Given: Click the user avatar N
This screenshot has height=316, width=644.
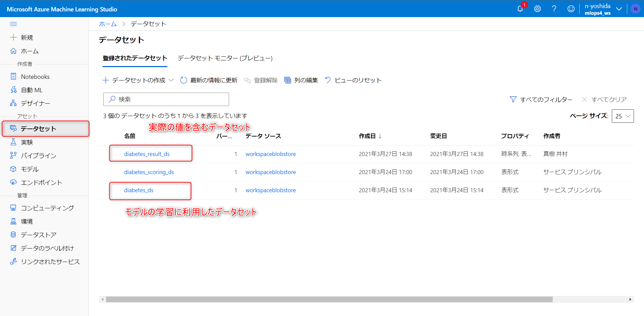Looking at the screenshot, I should pos(635,9).
